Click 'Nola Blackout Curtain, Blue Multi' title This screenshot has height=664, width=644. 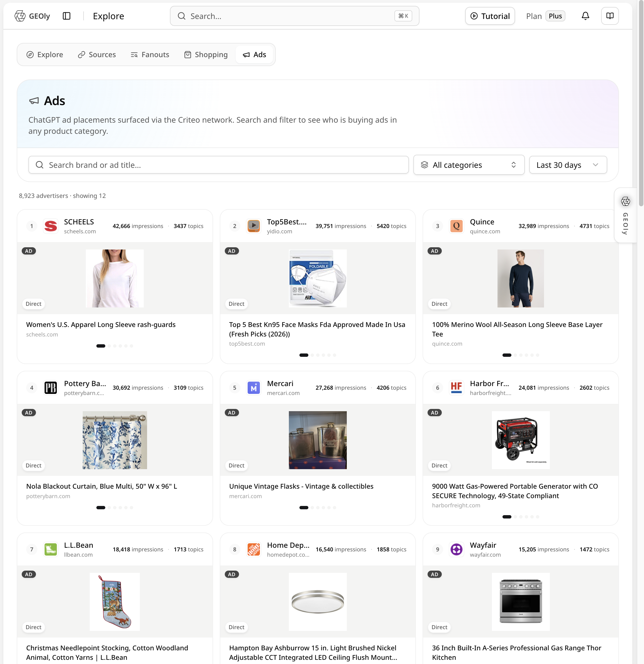tap(102, 486)
